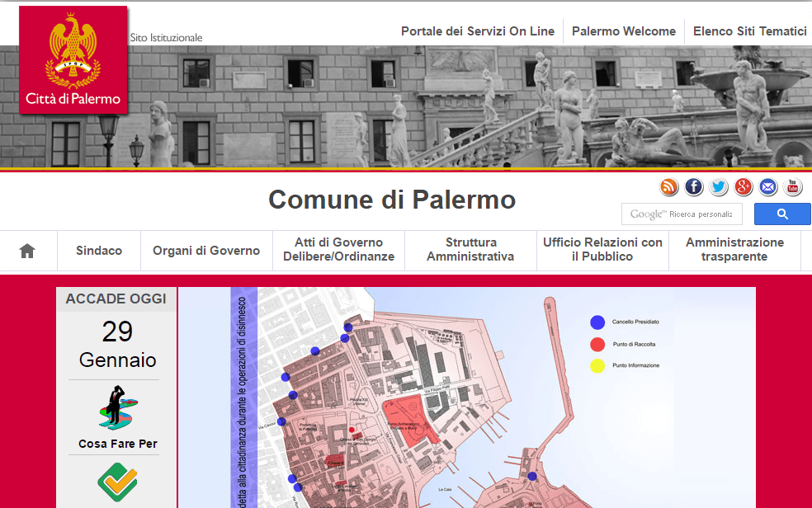Open the Twitter profile icon
The image size is (812, 508).
(x=719, y=187)
